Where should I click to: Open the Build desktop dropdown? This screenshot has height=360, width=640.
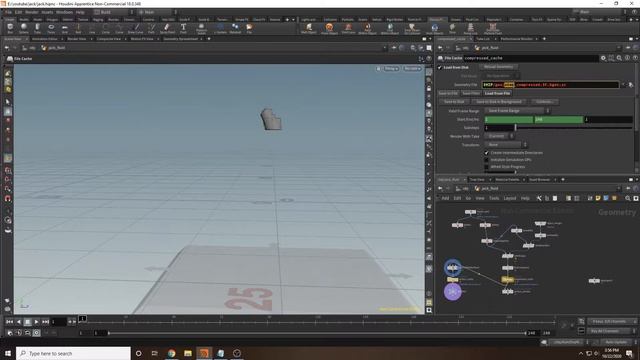(x=114, y=12)
